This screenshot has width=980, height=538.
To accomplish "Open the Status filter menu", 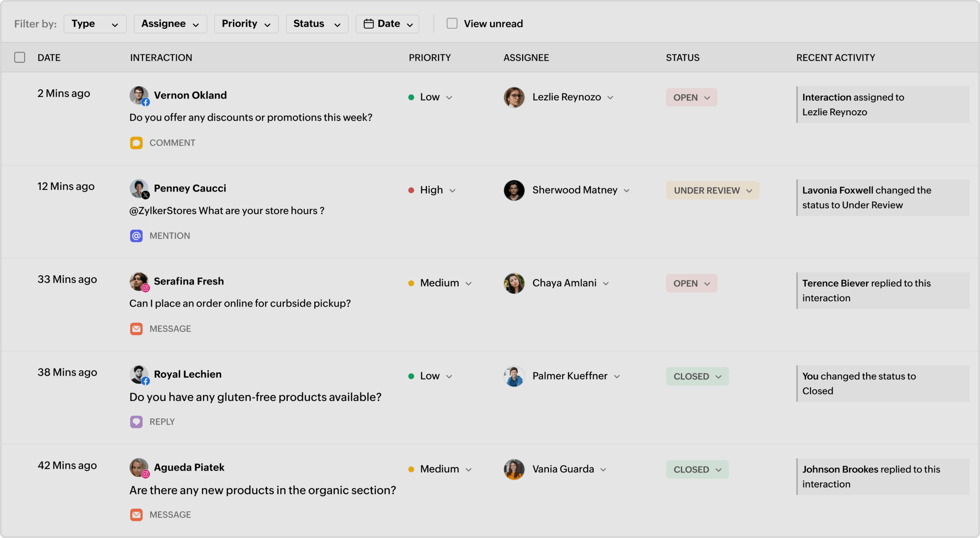I will [317, 24].
